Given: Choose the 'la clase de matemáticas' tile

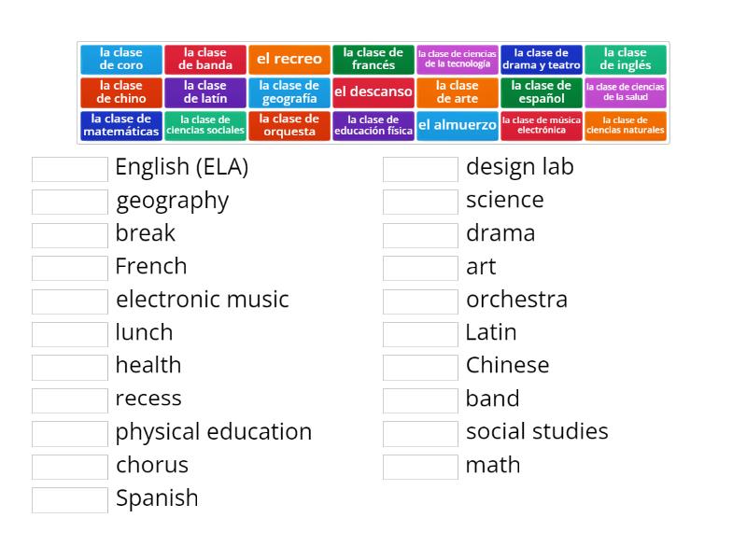Looking at the screenshot, I should (120, 124).
